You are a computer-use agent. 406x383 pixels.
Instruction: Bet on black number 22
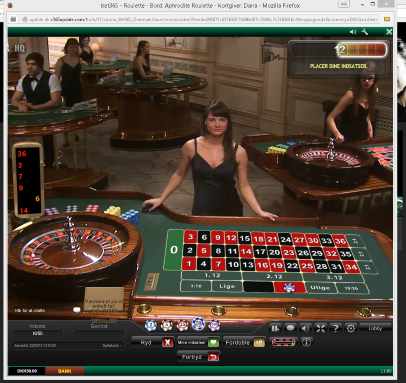coord(292,265)
